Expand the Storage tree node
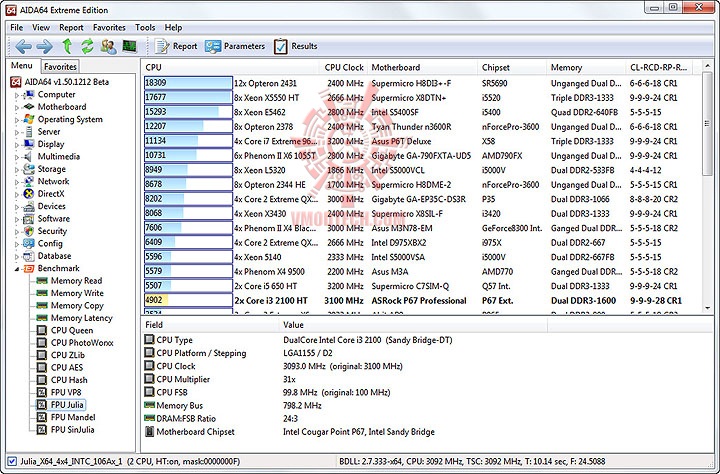Screen dimensions: 720x474 coord(17,169)
